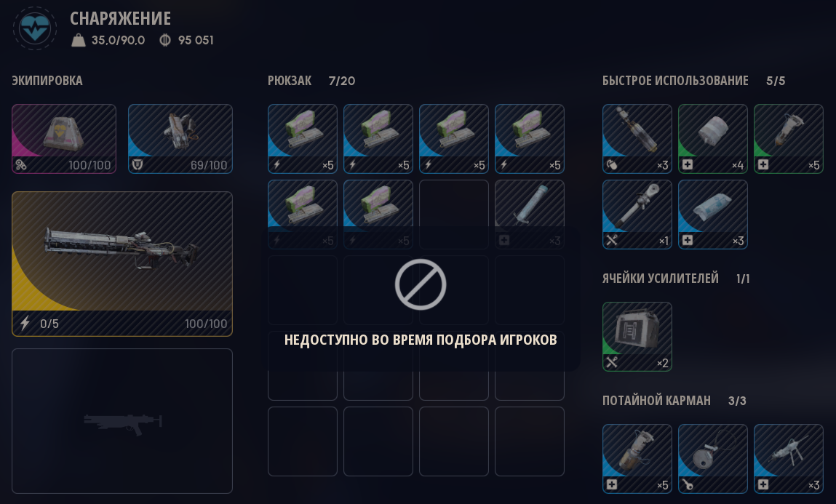Select the equipped yellow primary weapon
Screen dimensions: 836x504
coord(122,264)
